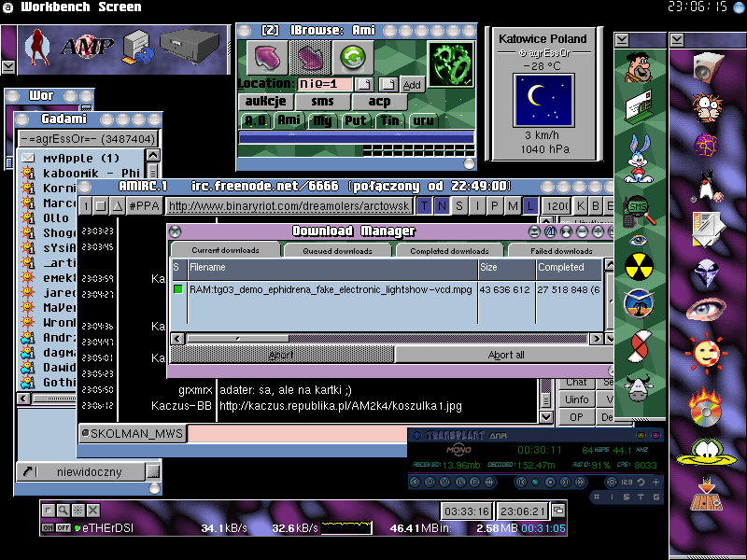The height and width of the screenshot is (560, 747).
Task: Open the loudspeaker icon in right dock
Action: pos(708,67)
